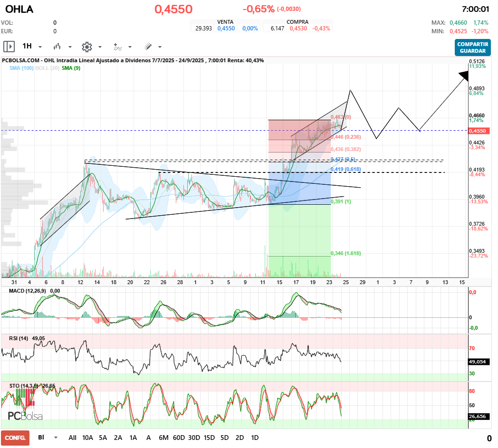Viewport: 498px width, 448px height.
Task: Select the drawing pencil tool icon
Action: [148, 47]
